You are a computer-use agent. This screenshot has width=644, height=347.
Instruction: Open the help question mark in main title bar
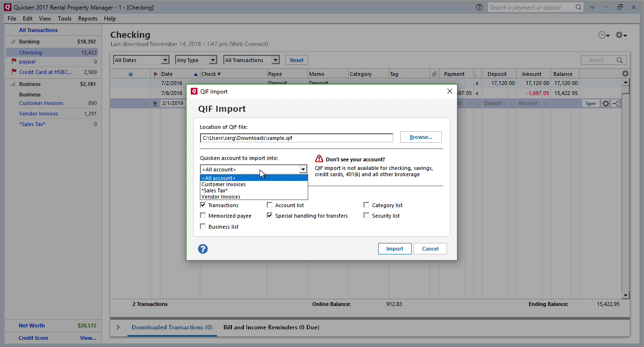(479, 7)
